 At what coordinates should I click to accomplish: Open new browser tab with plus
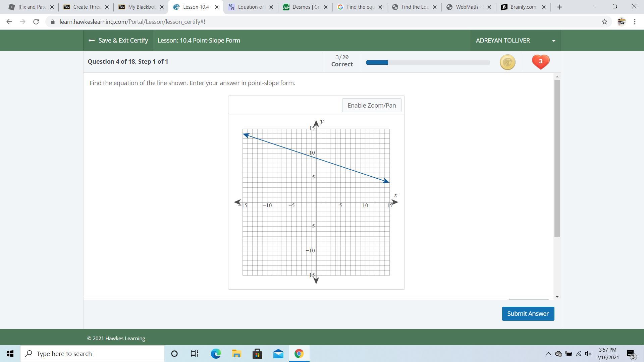tap(559, 7)
